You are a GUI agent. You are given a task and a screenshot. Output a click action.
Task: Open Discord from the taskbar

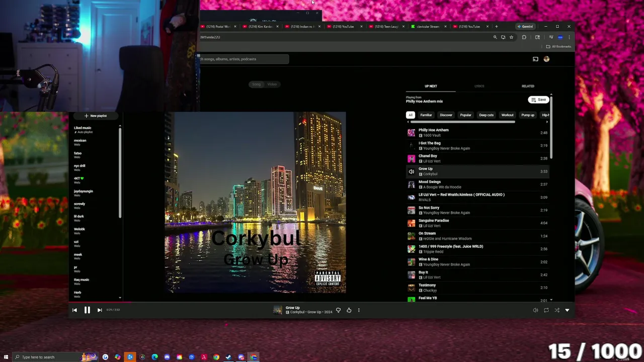click(167, 357)
